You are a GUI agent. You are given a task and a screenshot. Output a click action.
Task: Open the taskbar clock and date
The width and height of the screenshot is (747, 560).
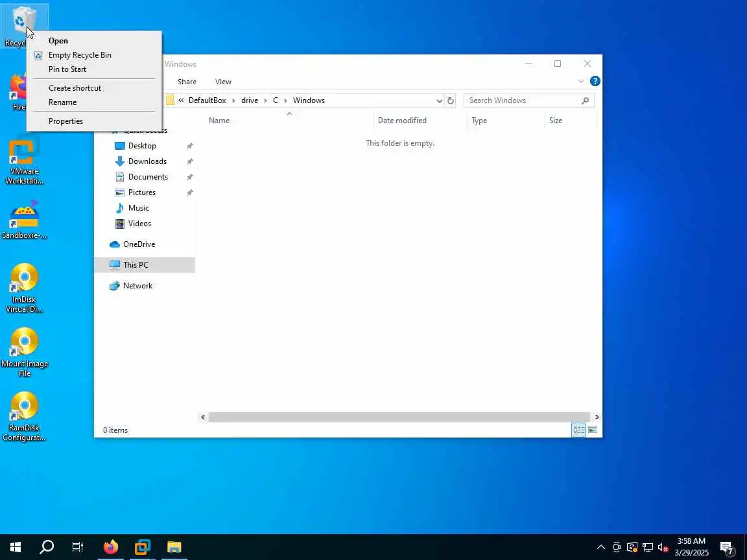tap(691, 547)
